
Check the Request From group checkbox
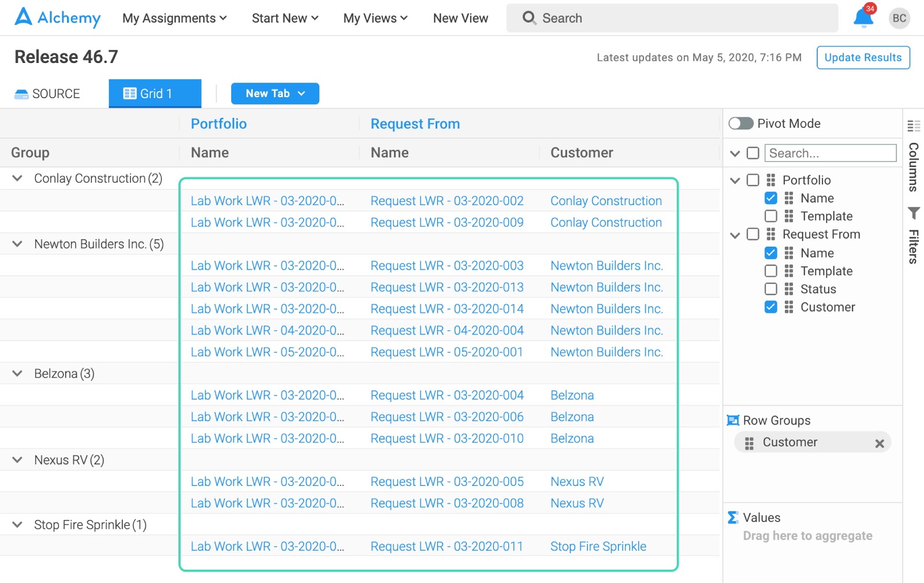[752, 234]
